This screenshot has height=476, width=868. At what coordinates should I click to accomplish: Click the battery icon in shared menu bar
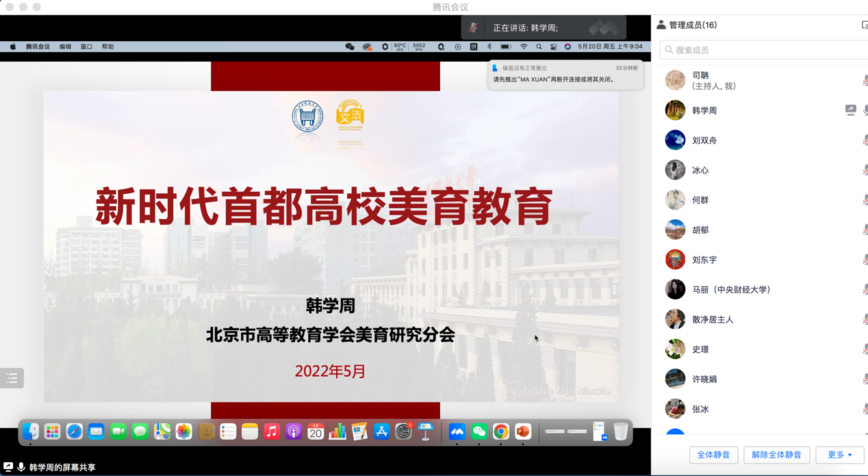click(506, 47)
